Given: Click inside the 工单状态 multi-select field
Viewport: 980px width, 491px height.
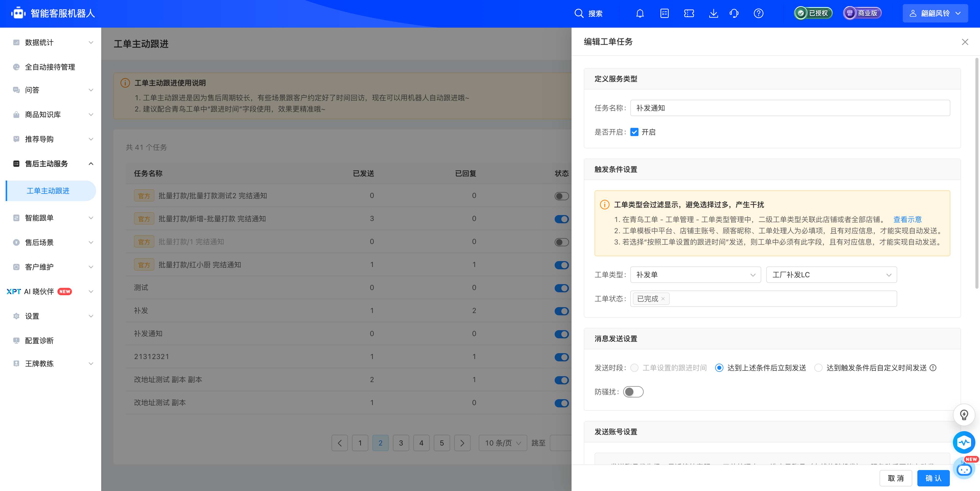Looking at the screenshot, I should 763,299.
